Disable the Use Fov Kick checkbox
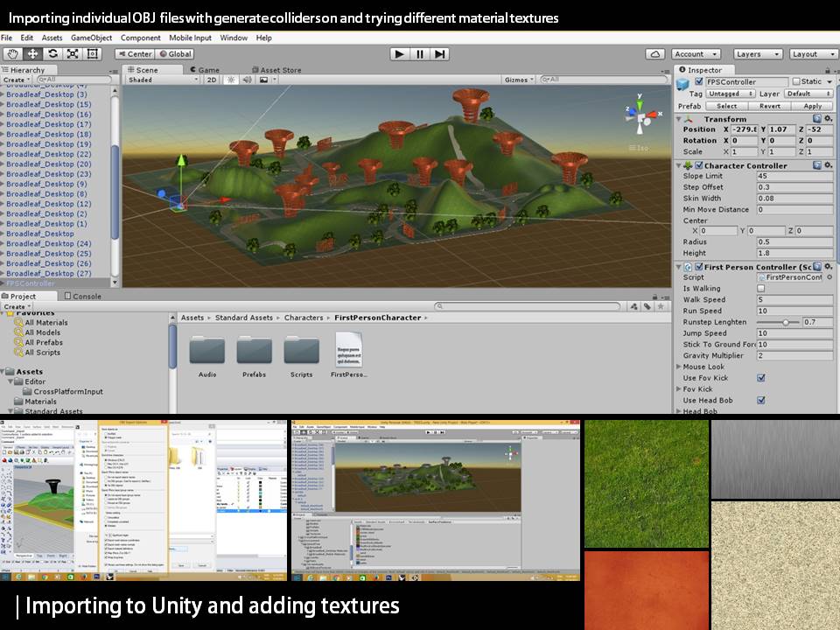840x630 pixels. click(x=761, y=378)
